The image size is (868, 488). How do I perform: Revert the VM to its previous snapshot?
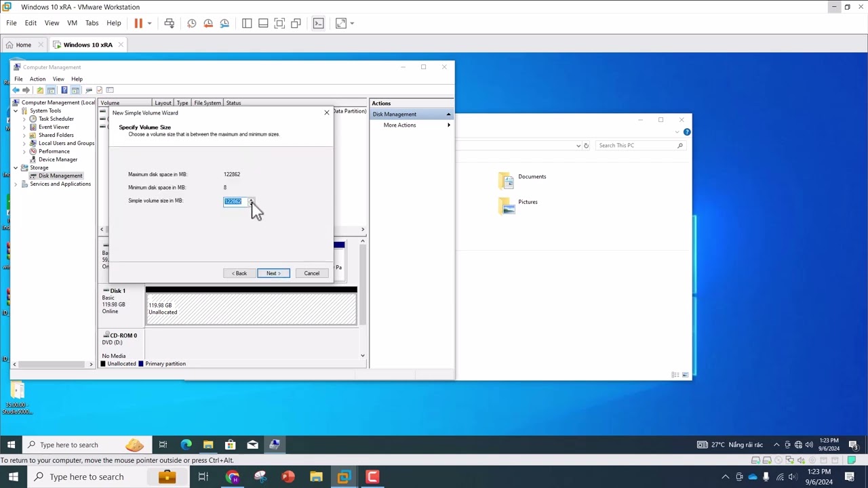pos(208,23)
